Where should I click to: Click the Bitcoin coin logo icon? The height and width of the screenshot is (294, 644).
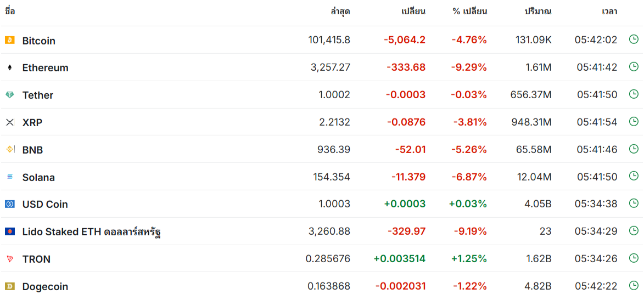(10, 40)
